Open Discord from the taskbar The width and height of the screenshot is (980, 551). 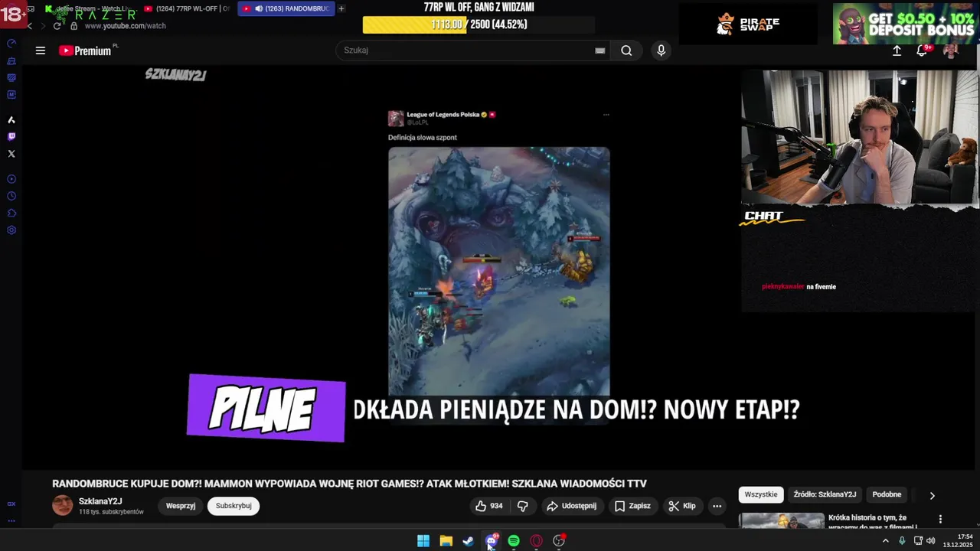[492, 541]
